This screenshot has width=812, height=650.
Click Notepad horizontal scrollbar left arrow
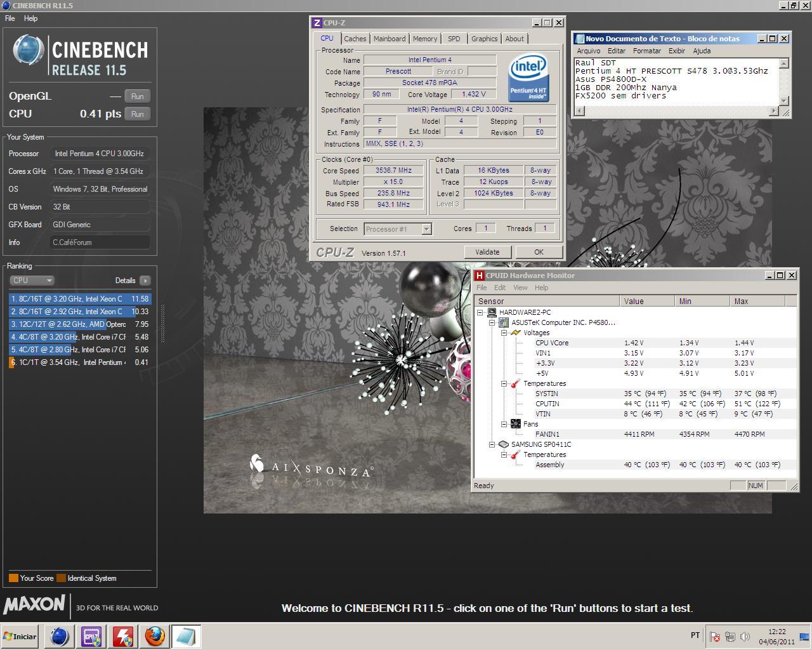[579, 111]
